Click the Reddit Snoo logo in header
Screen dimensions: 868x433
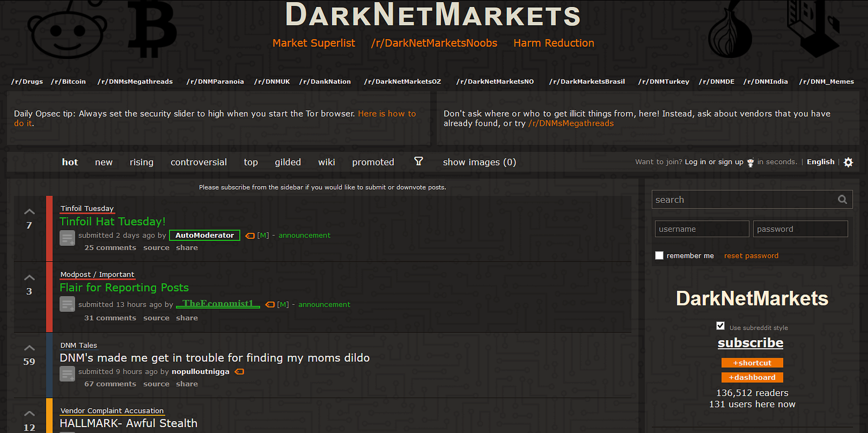pyautogui.click(x=68, y=30)
